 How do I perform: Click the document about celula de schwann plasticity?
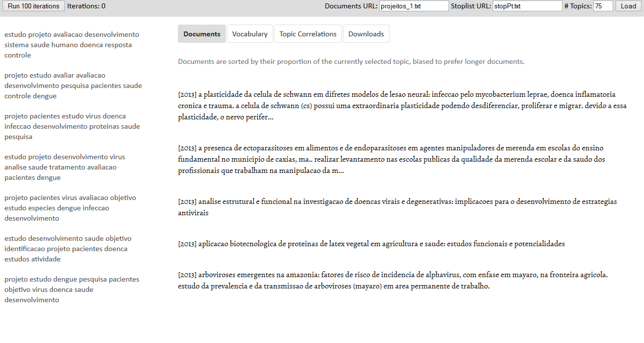pos(402,106)
